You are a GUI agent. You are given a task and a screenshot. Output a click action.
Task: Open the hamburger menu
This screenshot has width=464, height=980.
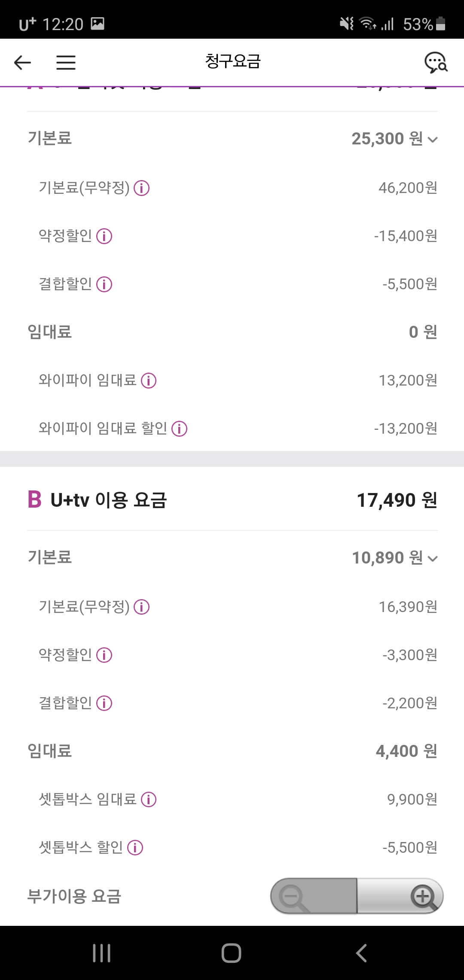(x=66, y=63)
